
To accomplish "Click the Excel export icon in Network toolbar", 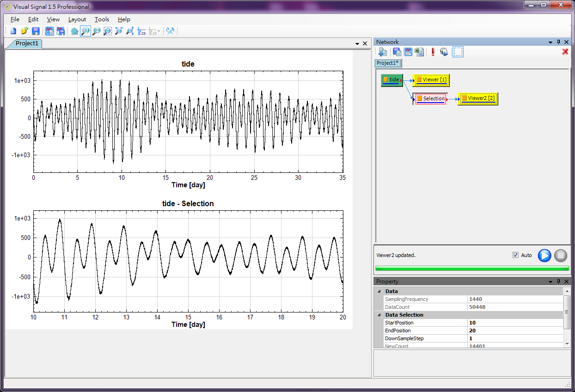I will click(x=419, y=52).
